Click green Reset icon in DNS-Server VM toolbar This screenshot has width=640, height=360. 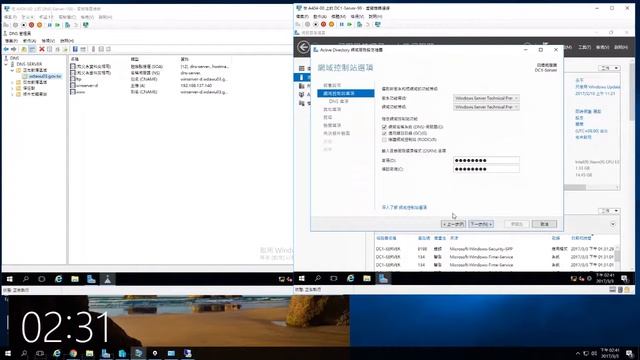click(58, 25)
